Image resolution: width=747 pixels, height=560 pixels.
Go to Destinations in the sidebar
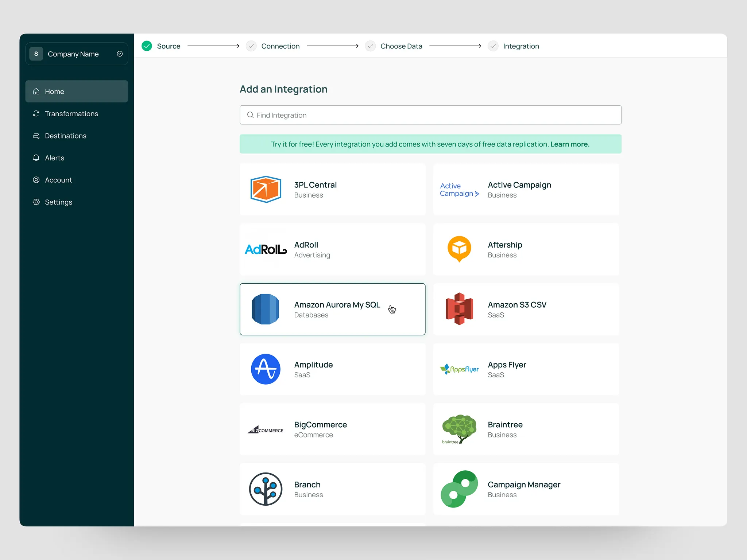[x=65, y=136]
